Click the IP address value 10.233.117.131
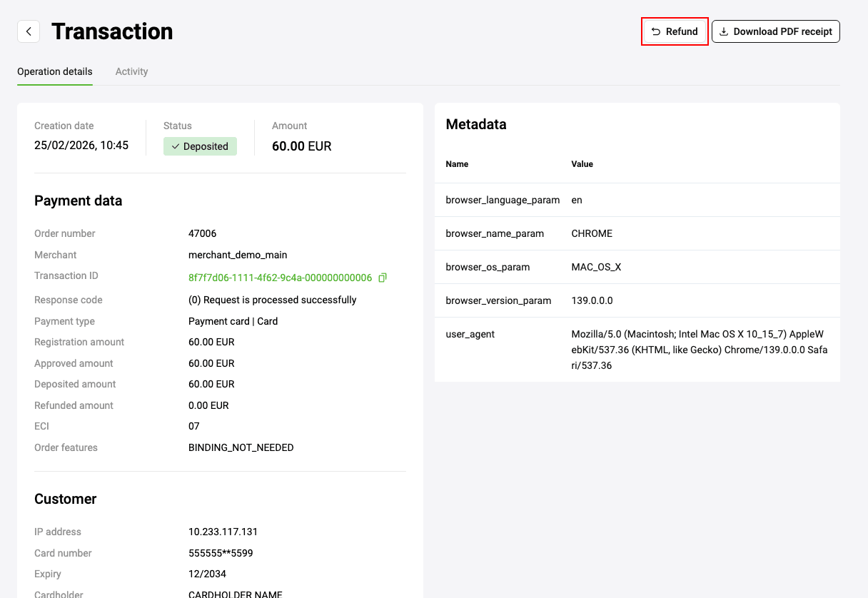868x598 pixels. (x=223, y=532)
